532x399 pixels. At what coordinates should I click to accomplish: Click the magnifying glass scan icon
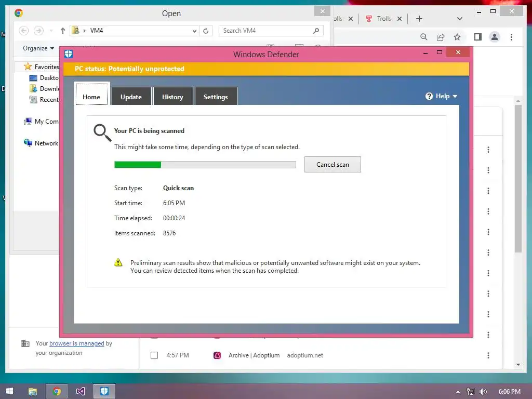(x=102, y=132)
